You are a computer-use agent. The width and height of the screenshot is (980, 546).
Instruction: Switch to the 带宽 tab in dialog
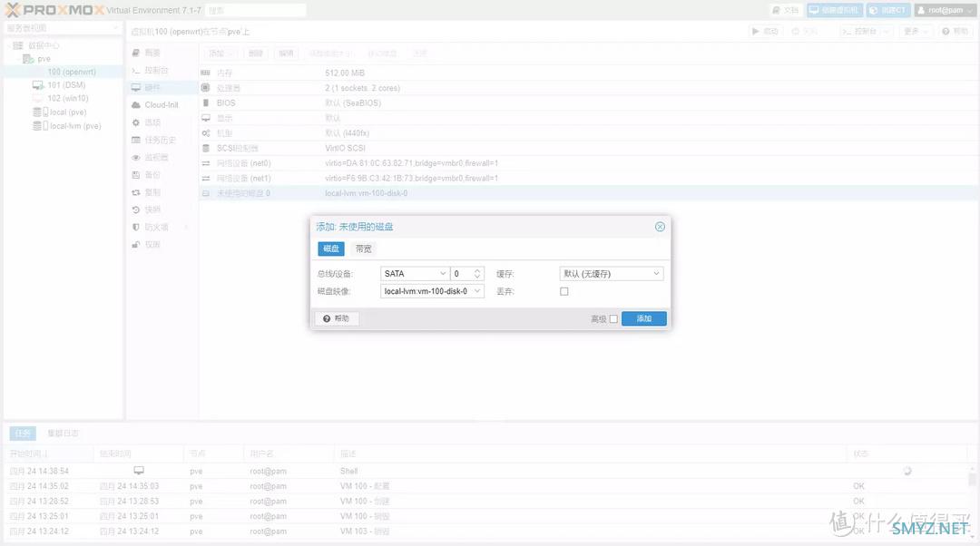pos(363,249)
